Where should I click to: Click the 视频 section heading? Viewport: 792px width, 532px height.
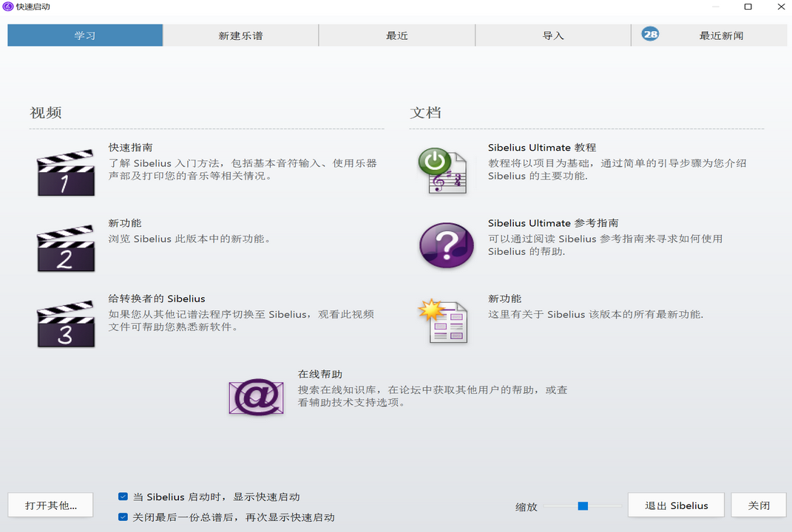(x=45, y=112)
